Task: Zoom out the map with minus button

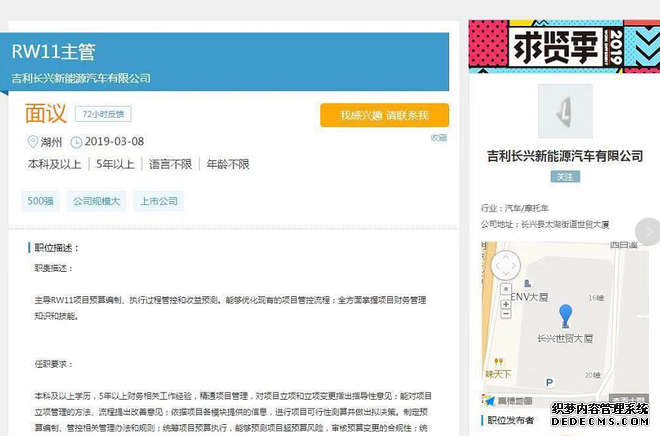Action: tap(506, 314)
